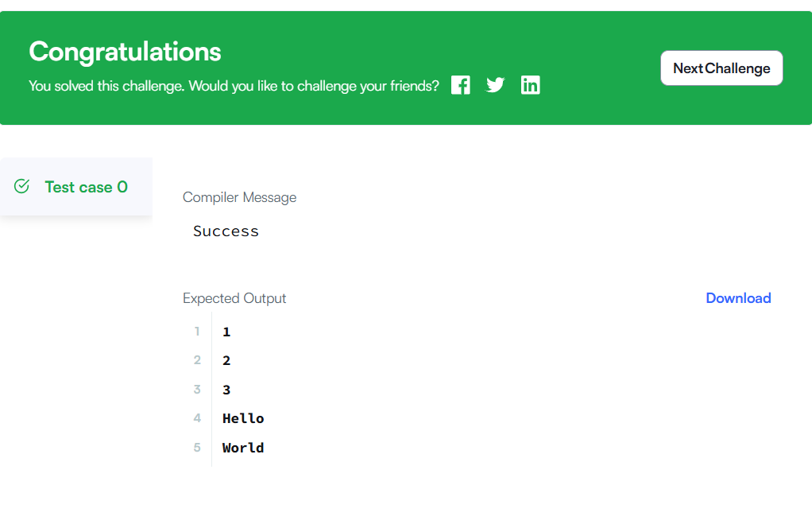Select the Success compiler message text

[x=226, y=231]
